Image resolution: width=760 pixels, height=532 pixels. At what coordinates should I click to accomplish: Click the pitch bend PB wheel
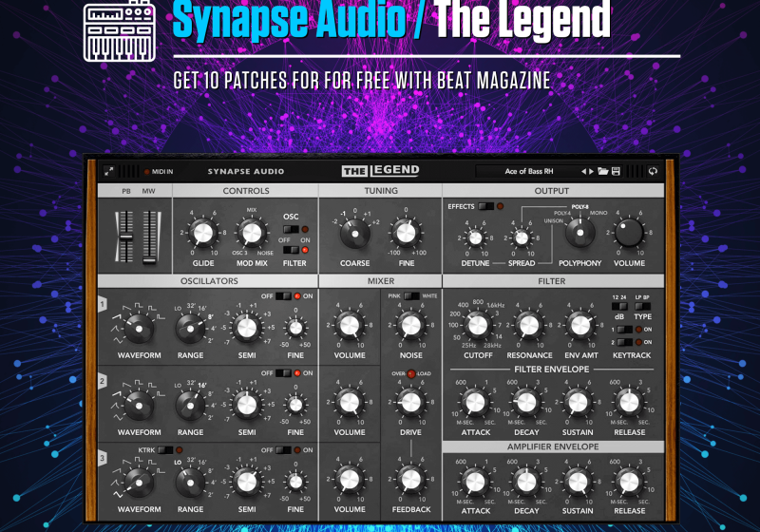tap(126, 237)
